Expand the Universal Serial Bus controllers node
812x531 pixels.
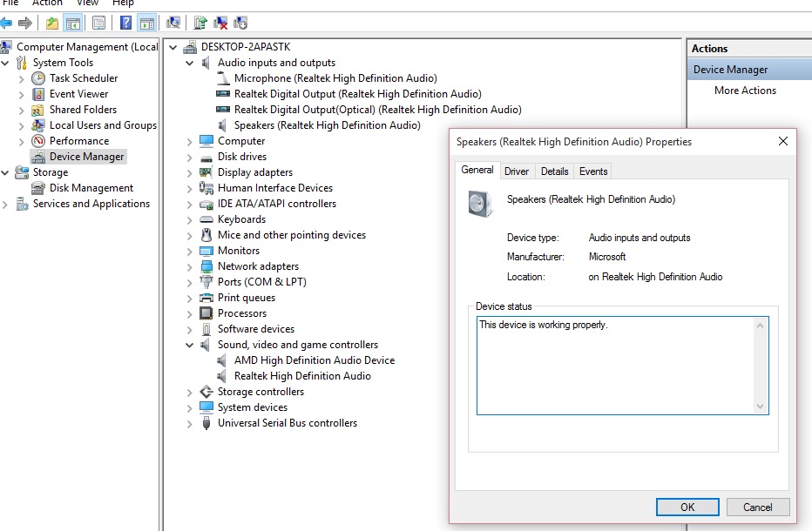[190, 423]
